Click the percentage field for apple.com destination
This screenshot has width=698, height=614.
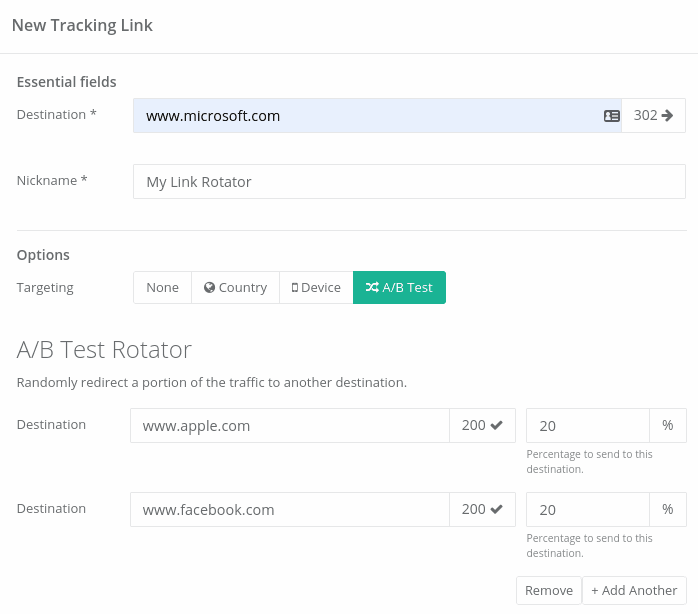tap(588, 426)
